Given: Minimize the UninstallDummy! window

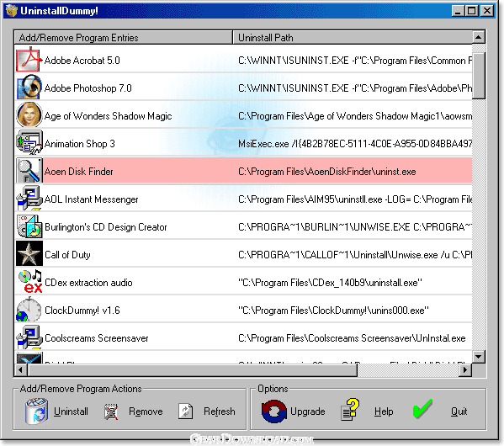Looking at the screenshot, I should (458, 11).
